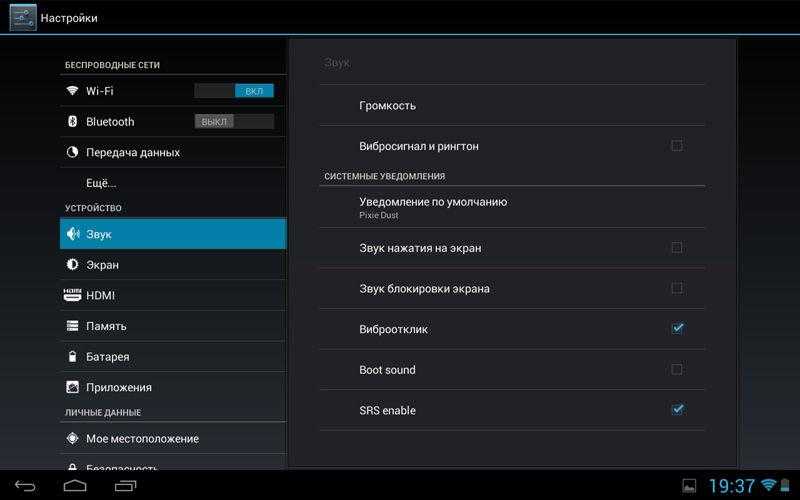Tap the apps icon next to Приложения
Viewport: 800px width, 500px height.
pyautogui.click(x=72, y=387)
